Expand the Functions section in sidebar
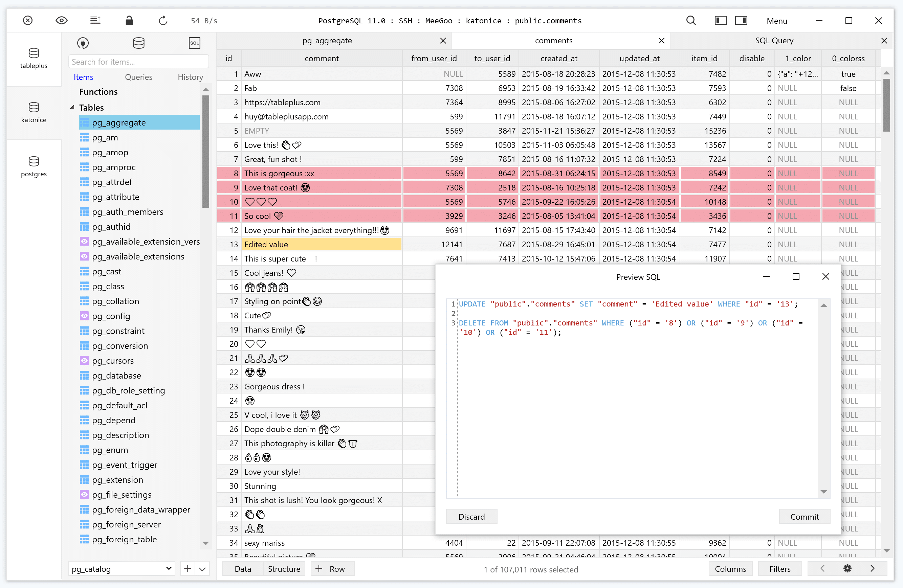This screenshot has height=588, width=903. 98,91
